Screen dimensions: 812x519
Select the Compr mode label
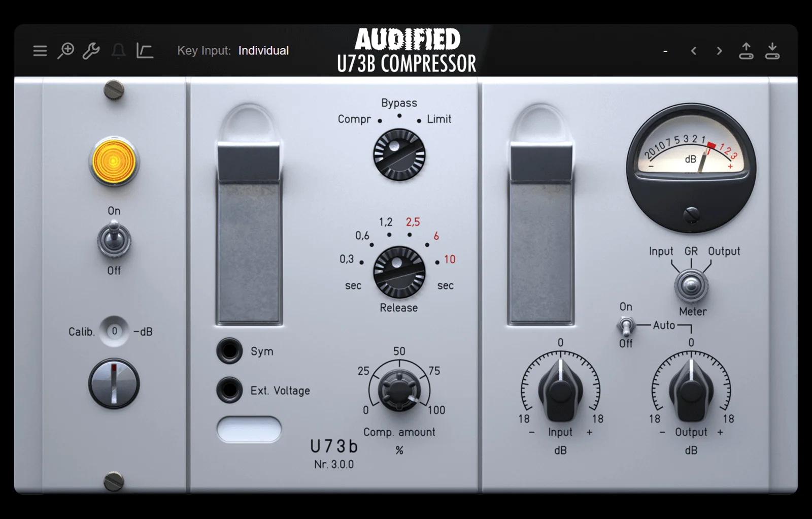tap(354, 119)
